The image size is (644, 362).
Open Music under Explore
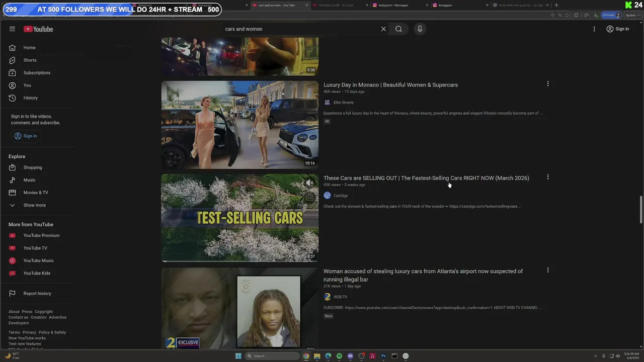[38, 180]
